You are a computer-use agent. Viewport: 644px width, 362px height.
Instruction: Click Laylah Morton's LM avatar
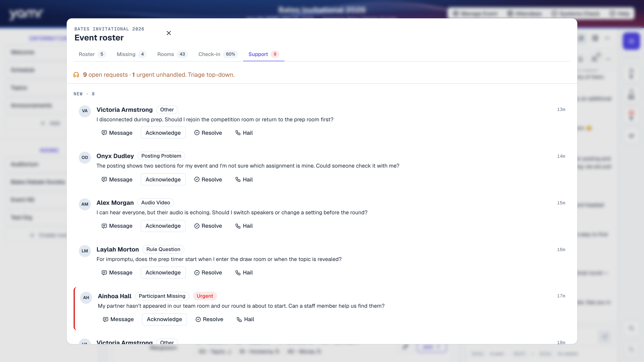[x=85, y=251]
